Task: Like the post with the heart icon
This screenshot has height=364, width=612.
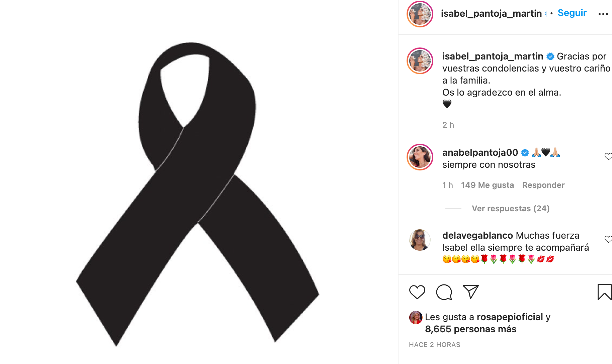Action: (417, 292)
